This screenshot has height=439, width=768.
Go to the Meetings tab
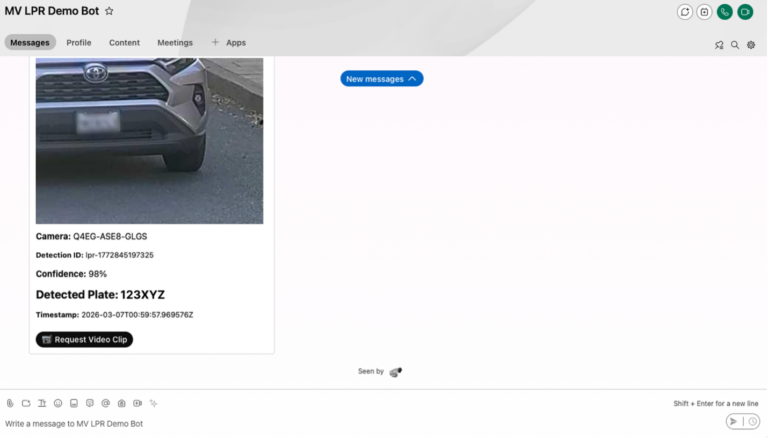[x=175, y=43]
